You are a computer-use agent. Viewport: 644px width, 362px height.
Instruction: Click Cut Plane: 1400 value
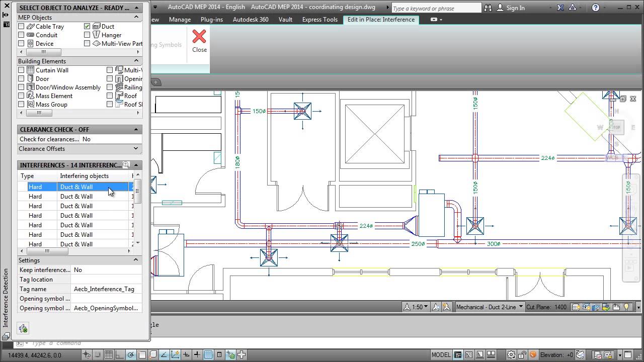point(546,307)
